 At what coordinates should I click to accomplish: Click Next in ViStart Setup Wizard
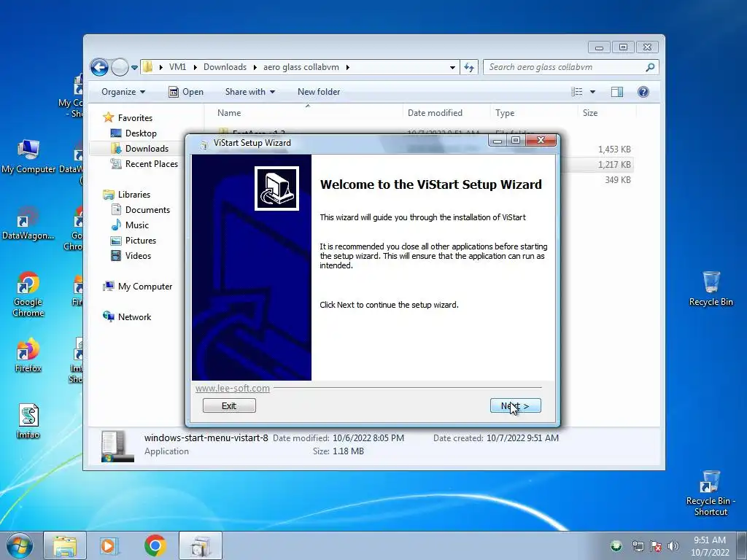click(516, 405)
